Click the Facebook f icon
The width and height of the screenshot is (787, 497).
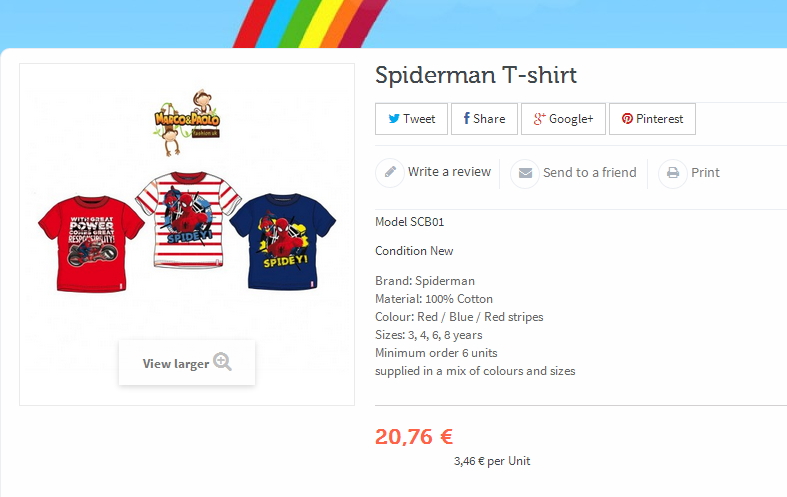pyautogui.click(x=466, y=119)
